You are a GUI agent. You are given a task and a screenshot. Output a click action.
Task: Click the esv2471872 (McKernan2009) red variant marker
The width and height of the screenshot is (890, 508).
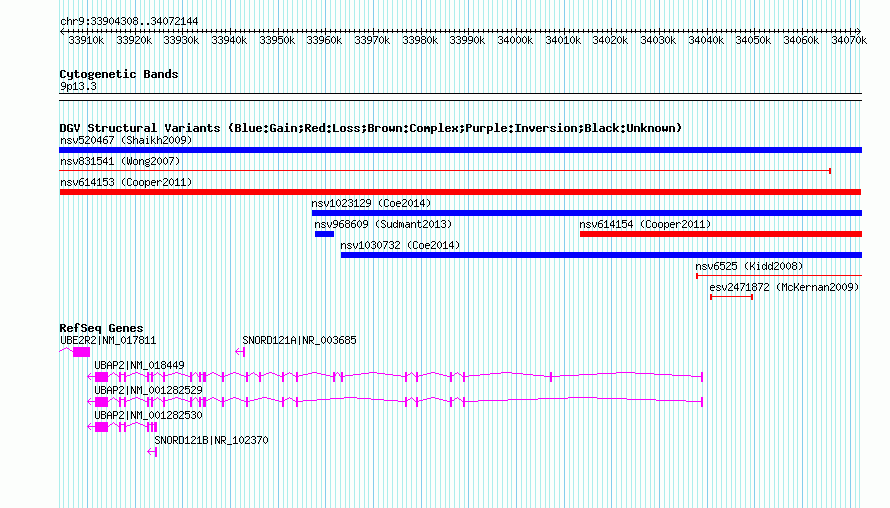[732, 297]
